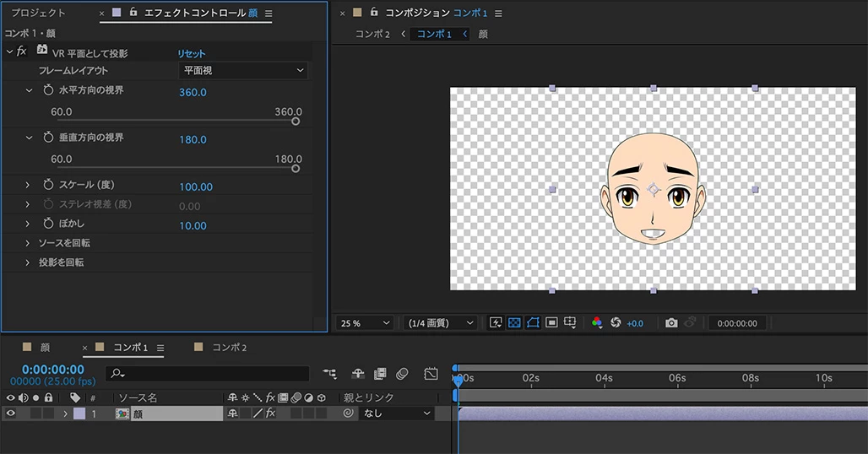Viewport: 868px width, 454px height.
Task: Expand the ぼかし property
Action: (x=27, y=224)
